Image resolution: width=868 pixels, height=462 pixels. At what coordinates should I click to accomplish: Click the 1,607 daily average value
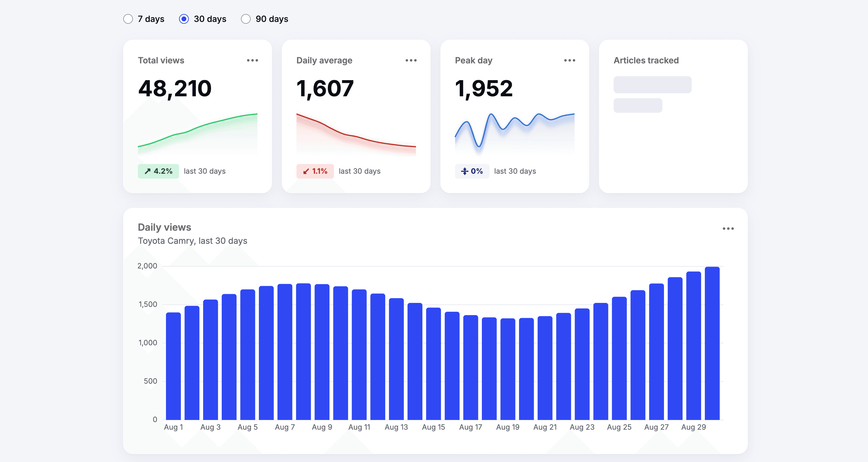coord(325,89)
